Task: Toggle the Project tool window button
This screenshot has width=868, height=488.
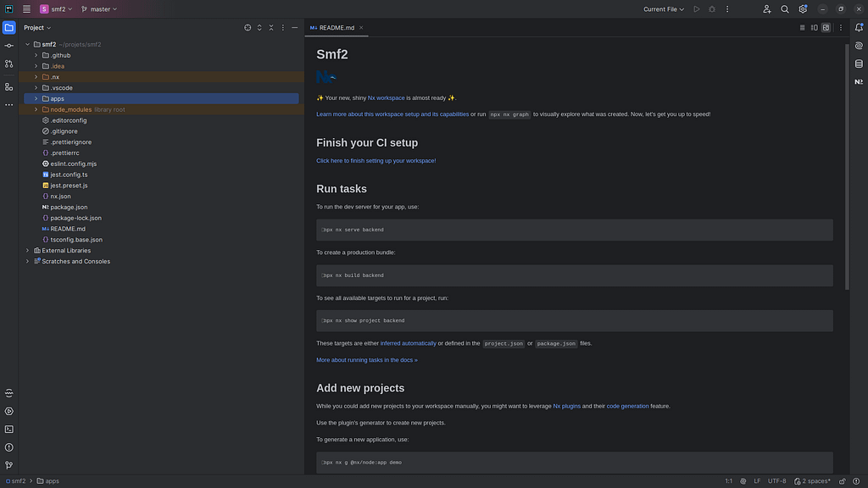Action: click(8, 28)
